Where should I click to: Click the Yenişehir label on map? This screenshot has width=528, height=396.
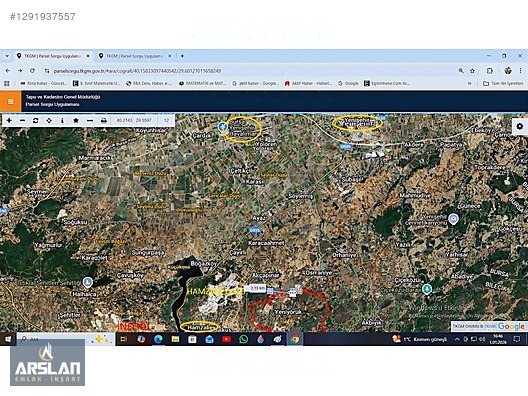[x=359, y=124]
